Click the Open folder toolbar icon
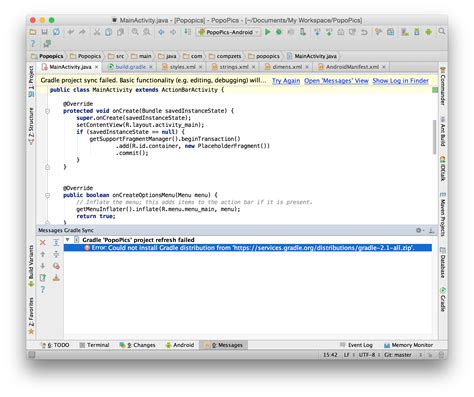 (x=33, y=32)
